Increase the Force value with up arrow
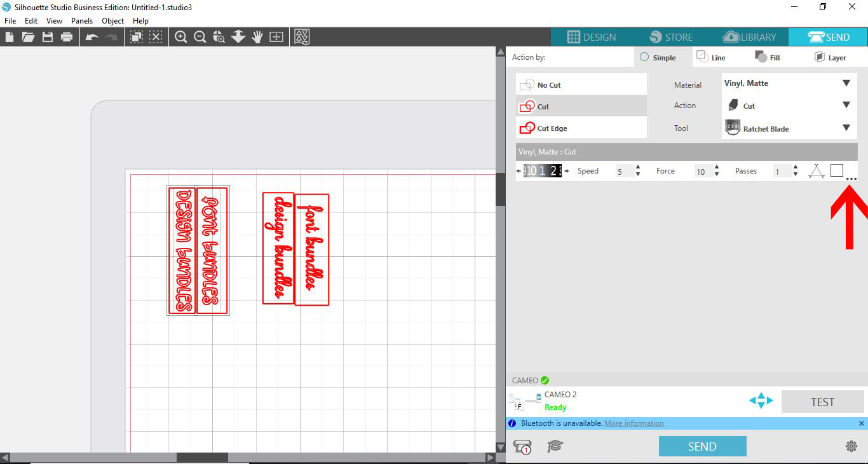The height and width of the screenshot is (464, 868). click(x=717, y=168)
